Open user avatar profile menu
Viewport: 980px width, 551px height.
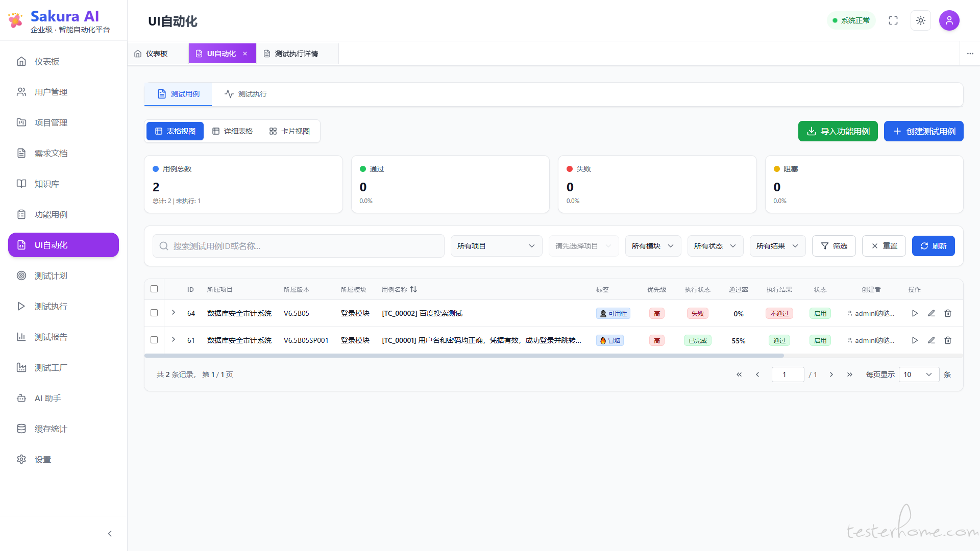tap(949, 20)
